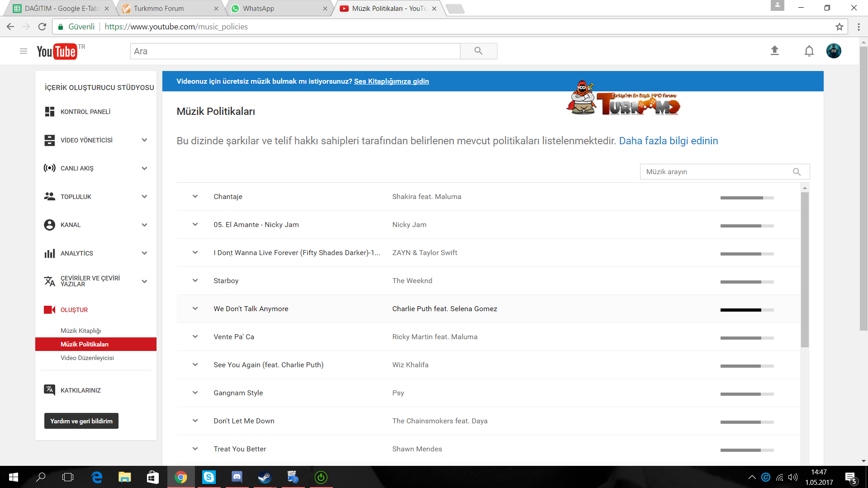
Task: Click the ZAYN & Taylor Swift artist text
Action: (x=425, y=252)
